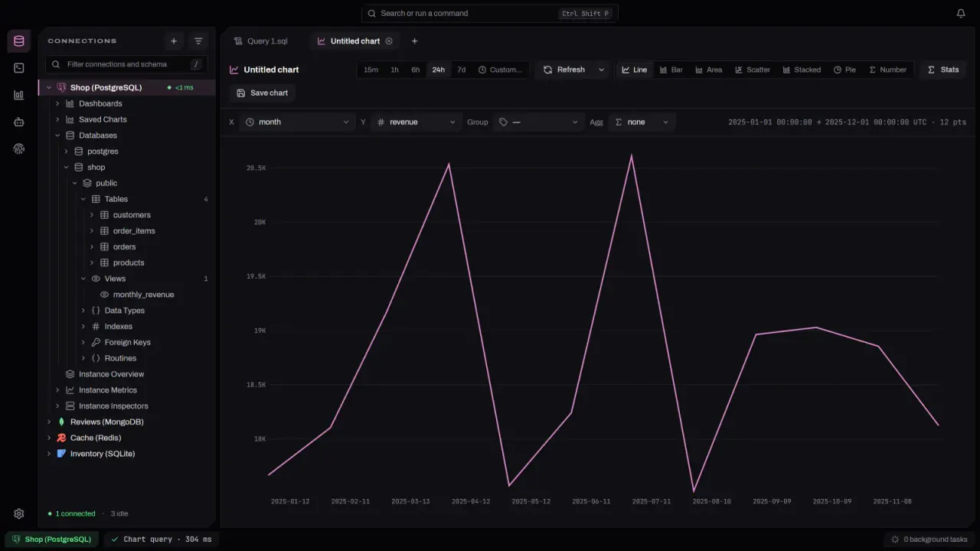Screen dimensions: 980x551
Task: Open the Search or run a command box
Action: pos(490,13)
